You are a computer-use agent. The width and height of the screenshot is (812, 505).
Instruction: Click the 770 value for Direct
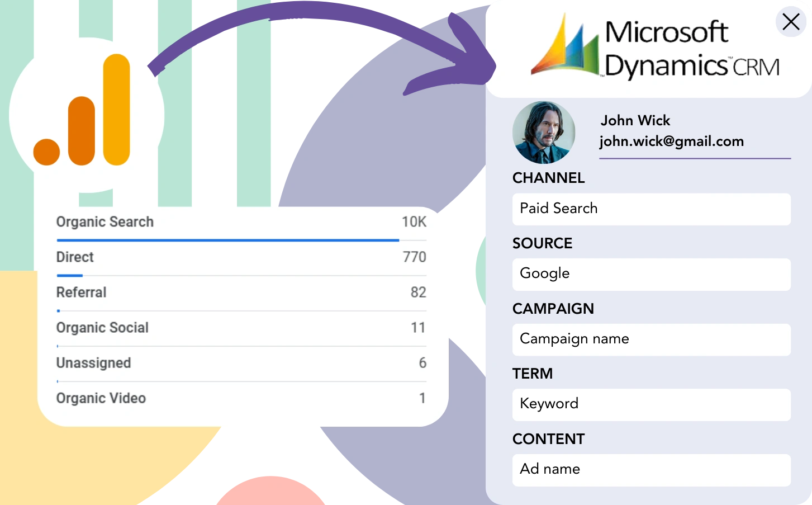point(415,257)
